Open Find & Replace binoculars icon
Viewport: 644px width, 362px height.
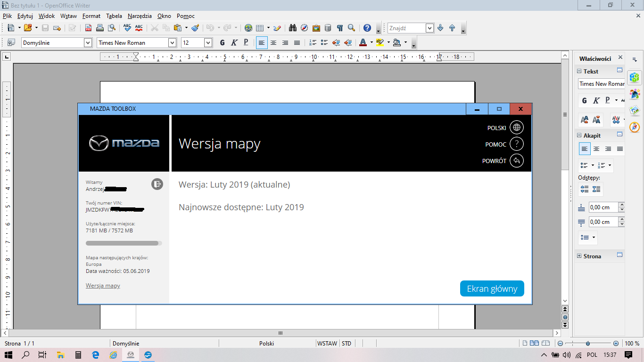(x=293, y=28)
